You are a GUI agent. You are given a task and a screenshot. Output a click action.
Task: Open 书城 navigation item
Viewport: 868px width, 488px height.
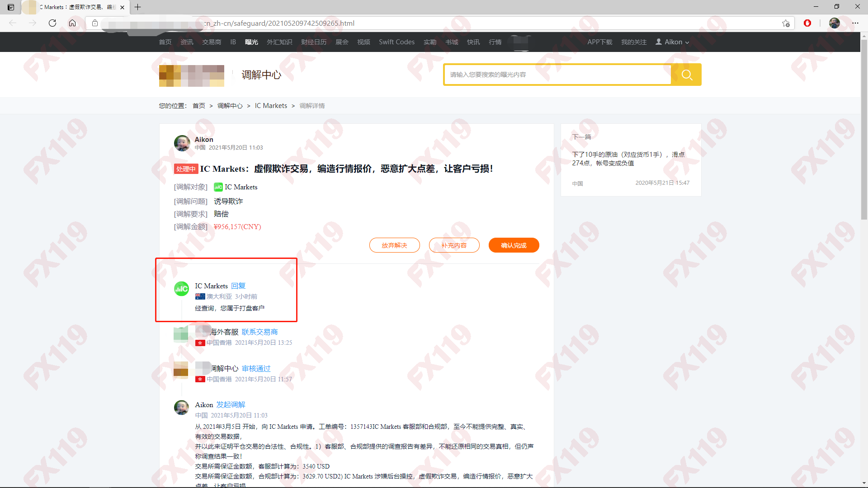pyautogui.click(x=452, y=42)
